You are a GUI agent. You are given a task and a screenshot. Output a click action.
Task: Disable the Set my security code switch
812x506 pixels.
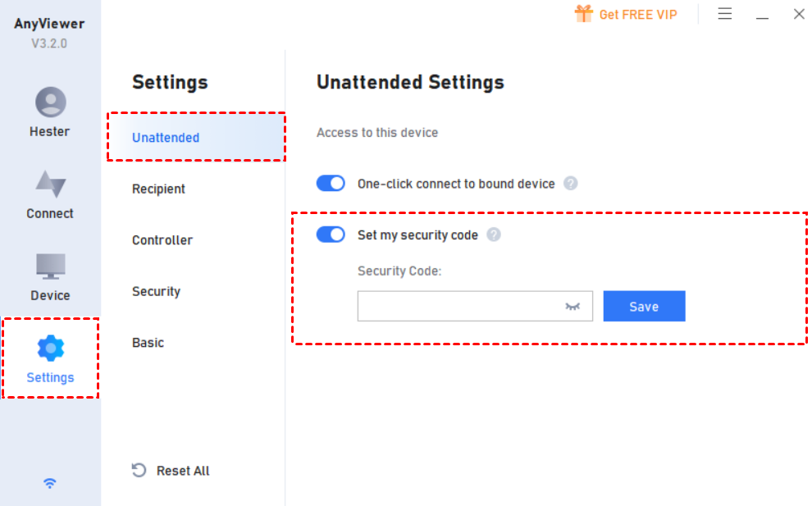[331, 235]
